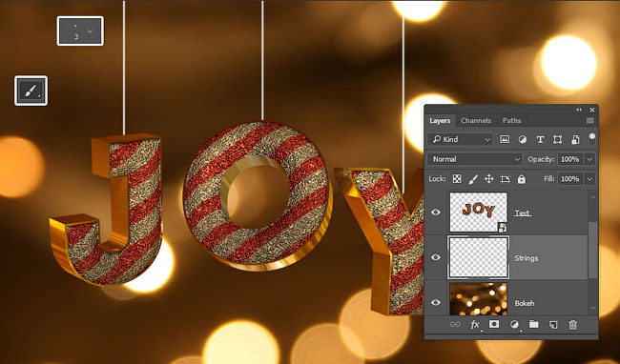The width and height of the screenshot is (620, 364).
Task: Click the Bokeh layer name
Action: 525,303
